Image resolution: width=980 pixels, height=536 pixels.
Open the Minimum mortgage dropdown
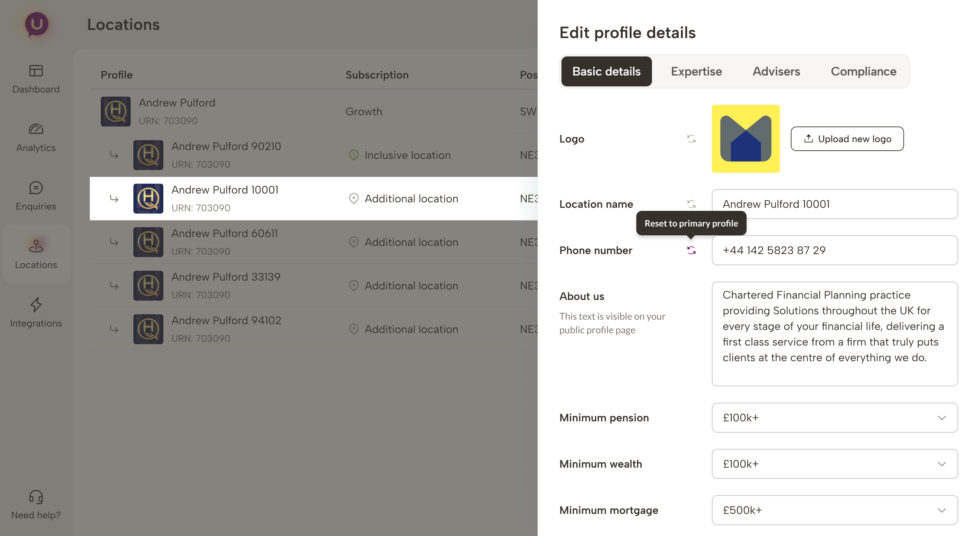coord(835,510)
